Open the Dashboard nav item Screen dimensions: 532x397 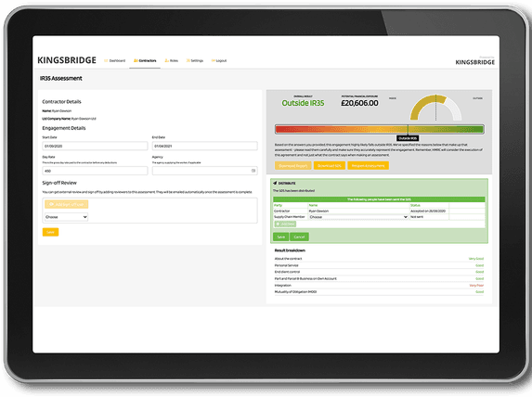[114, 60]
